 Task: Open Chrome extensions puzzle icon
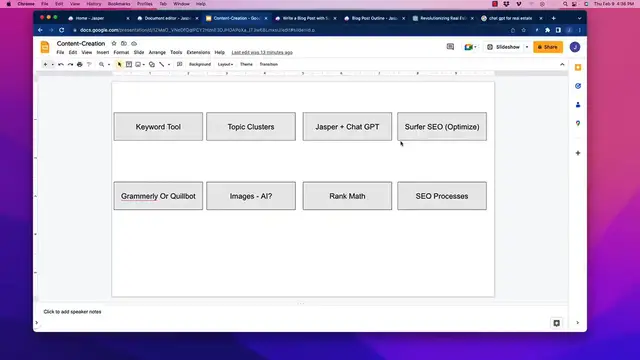tap(547, 30)
